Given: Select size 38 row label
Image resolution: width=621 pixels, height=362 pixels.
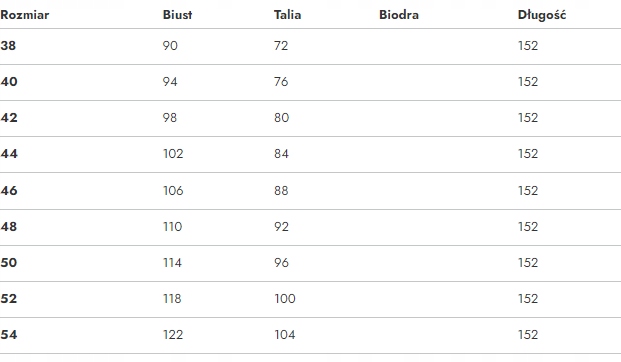Looking at the screenshot, I should point(8,46).
